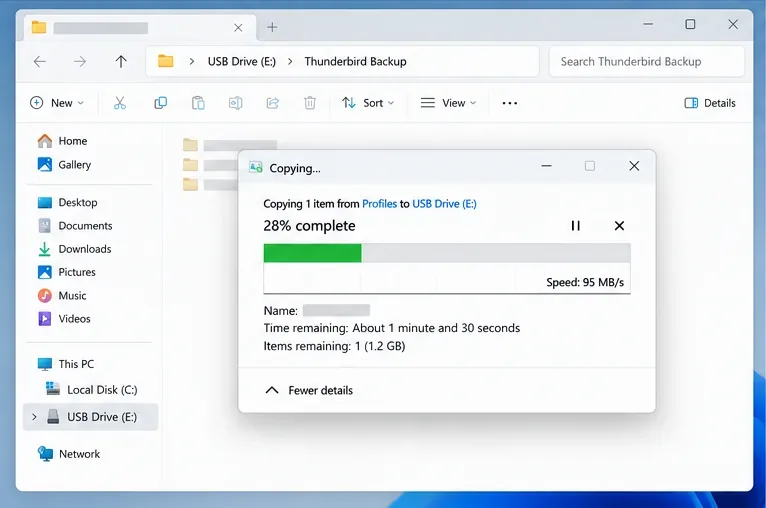Click the Delete trash icon

(x=310, y=103)
